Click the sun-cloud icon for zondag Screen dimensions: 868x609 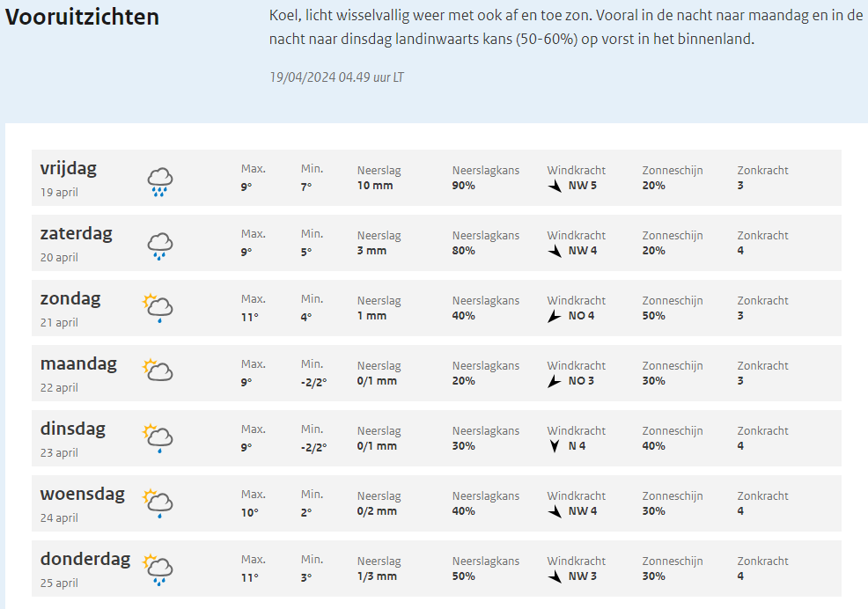(x=158, y=308)
